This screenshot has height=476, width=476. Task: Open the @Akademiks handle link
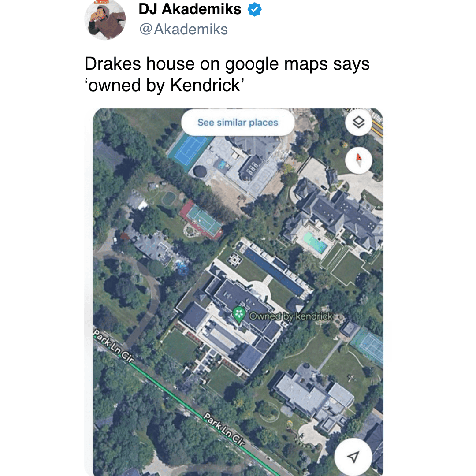(x=183, y=30)
